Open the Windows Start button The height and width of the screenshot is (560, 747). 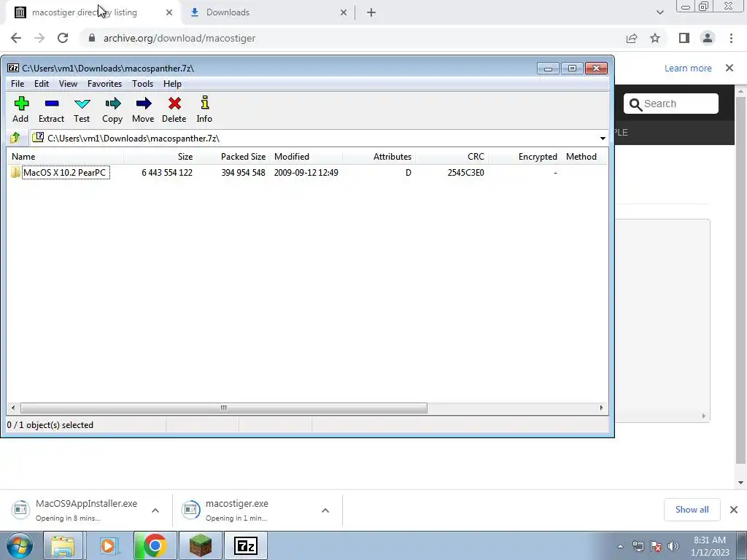click(x=19, y=546)
